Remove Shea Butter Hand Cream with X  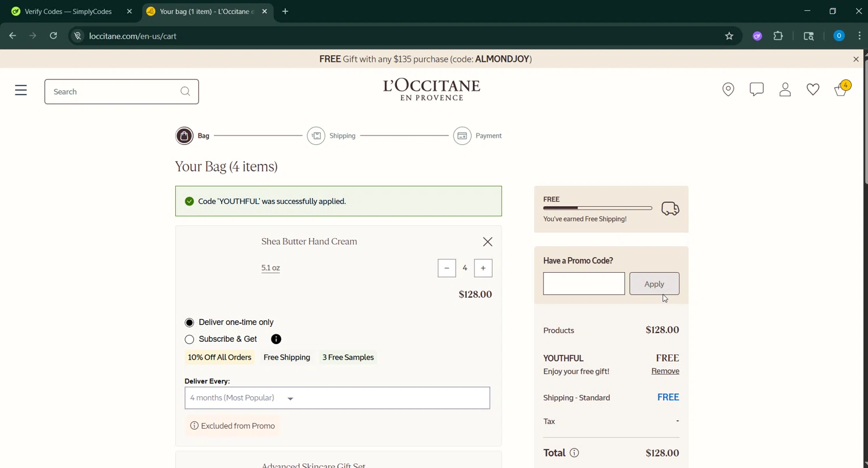point(488,242)
